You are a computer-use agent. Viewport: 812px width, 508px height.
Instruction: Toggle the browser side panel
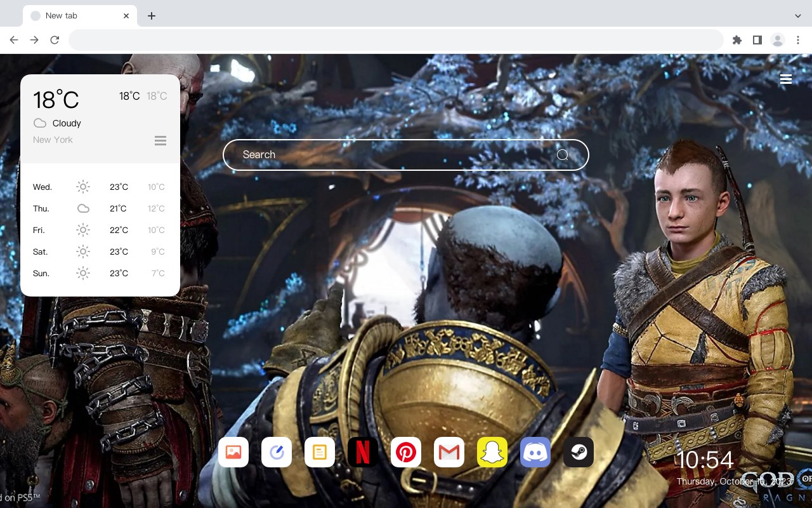click(x=757, y=40)
